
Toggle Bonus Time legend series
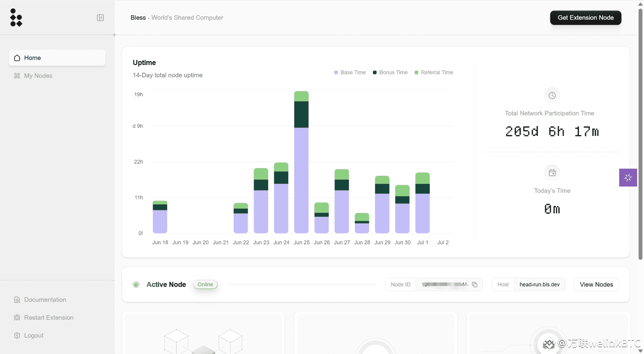(390, 73)
